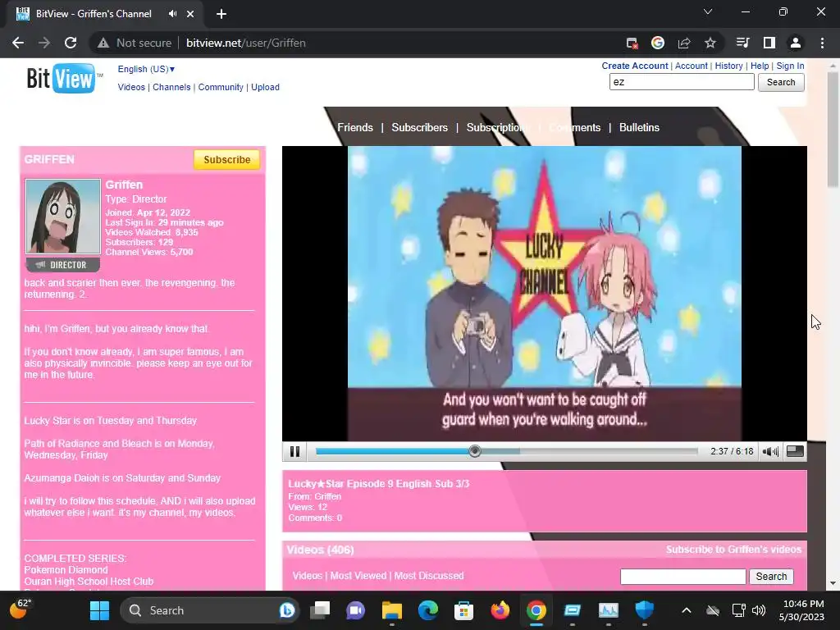
Task: Open the media control icon in toolbar
Action: click(x=742, y=43)
